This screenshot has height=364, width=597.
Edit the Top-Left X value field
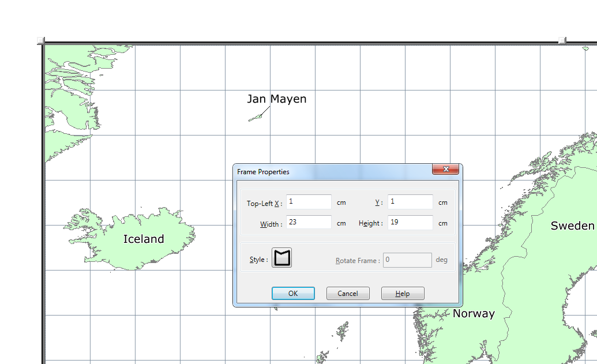(309, 202)
